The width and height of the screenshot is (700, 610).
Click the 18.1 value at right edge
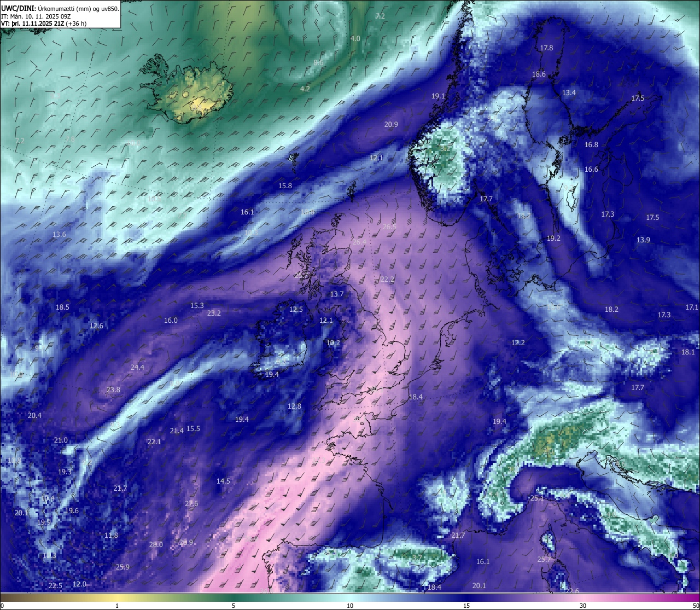point(688,352)
